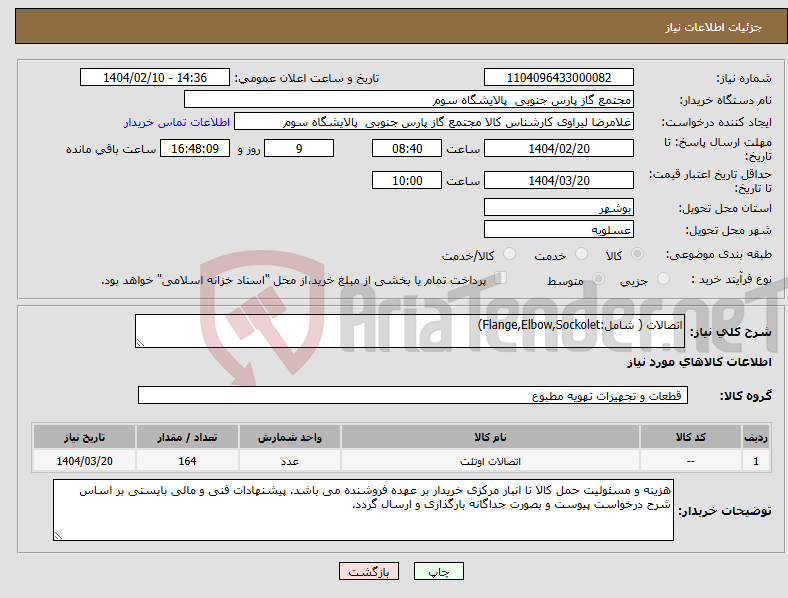This screenshot has width=788, height=598.
Task: Click شرح کلی نیاز label
Action: [731, 332]
